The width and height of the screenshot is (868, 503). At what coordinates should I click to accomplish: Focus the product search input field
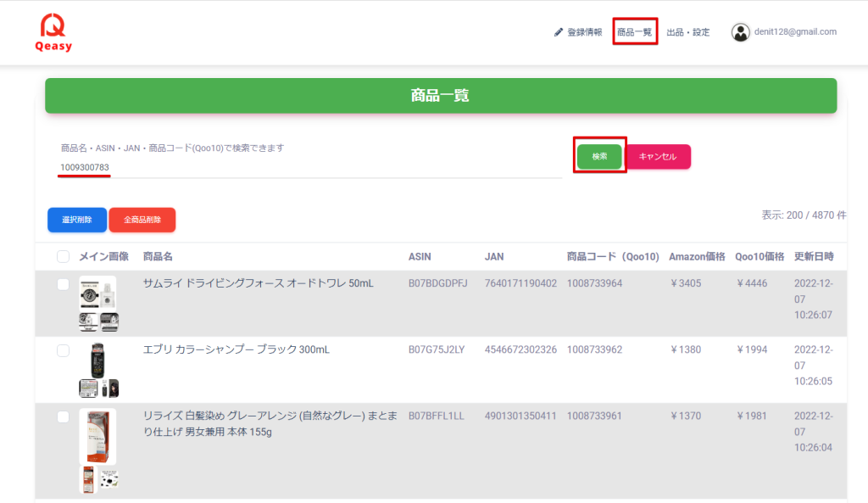309,167
